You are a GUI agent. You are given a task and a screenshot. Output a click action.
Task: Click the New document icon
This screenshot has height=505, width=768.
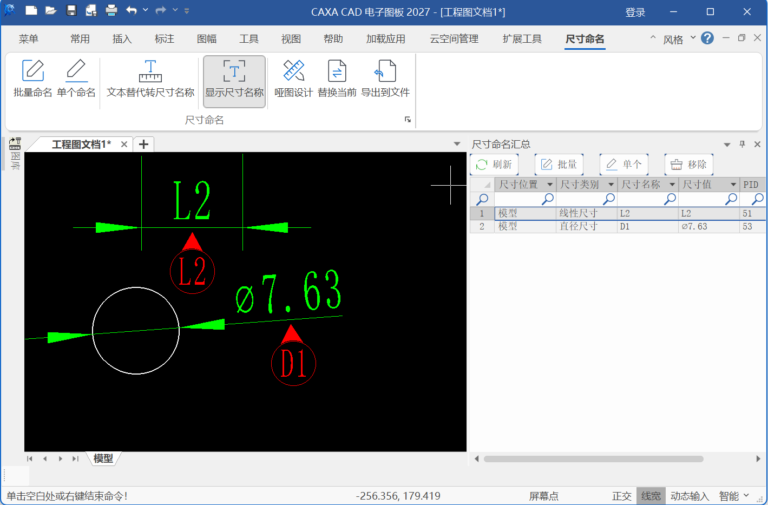[x=31, y=10]
